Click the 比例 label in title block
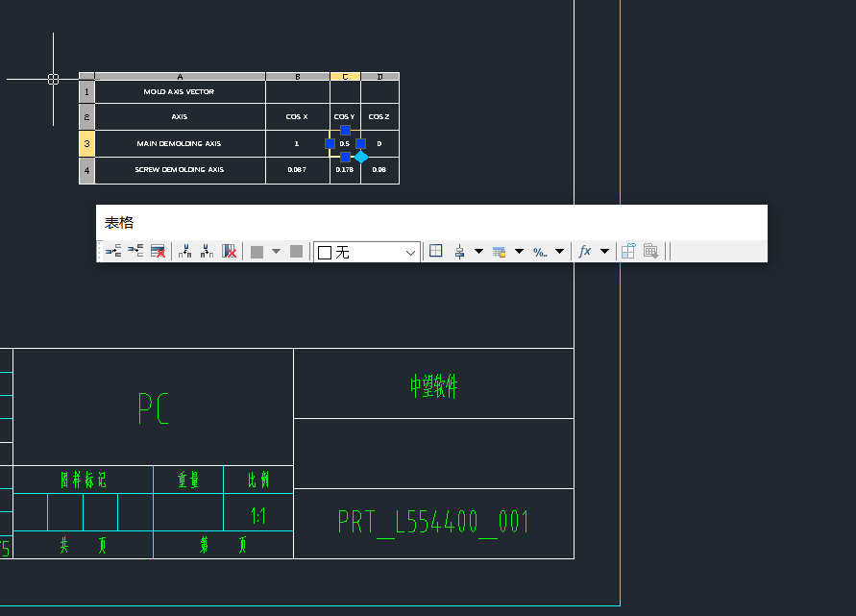856x616 pixels. click(x=258, y=480)
